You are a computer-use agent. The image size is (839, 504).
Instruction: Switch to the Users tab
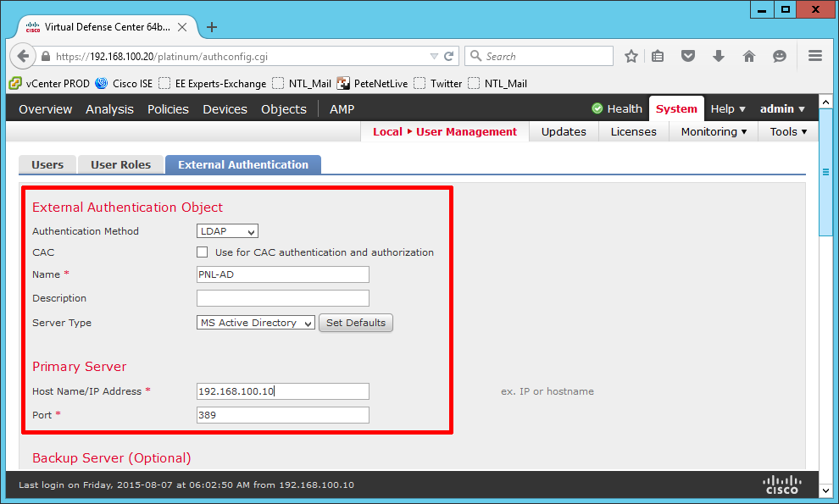47,165
